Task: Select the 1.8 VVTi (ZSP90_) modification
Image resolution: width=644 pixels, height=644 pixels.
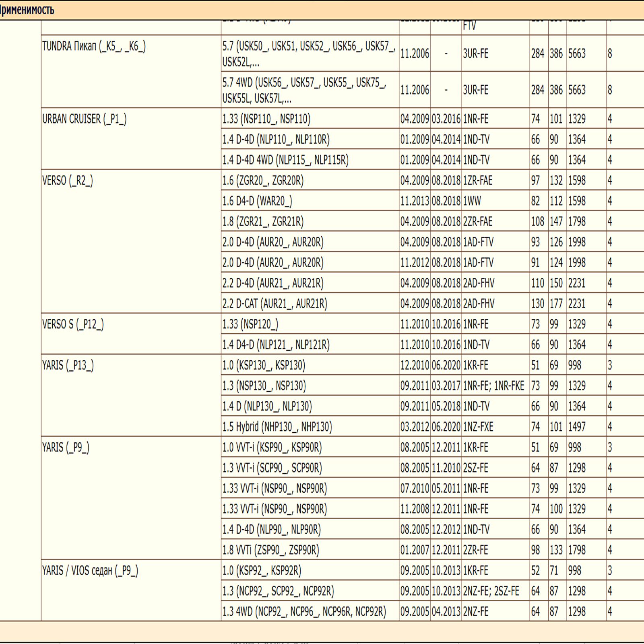Action: click(x=270, y=550)
